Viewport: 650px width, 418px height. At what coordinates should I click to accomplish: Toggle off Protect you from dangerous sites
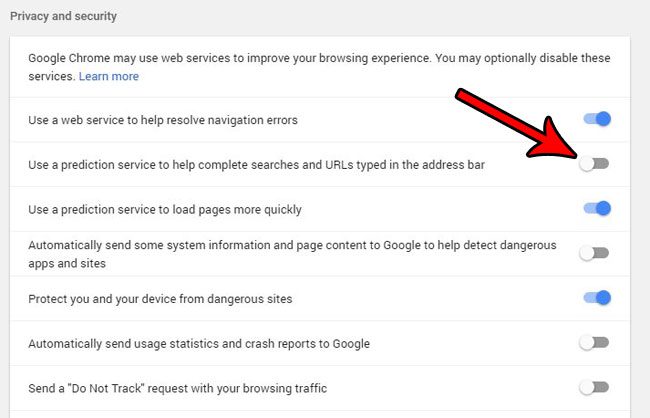click(x=597, y=298)
